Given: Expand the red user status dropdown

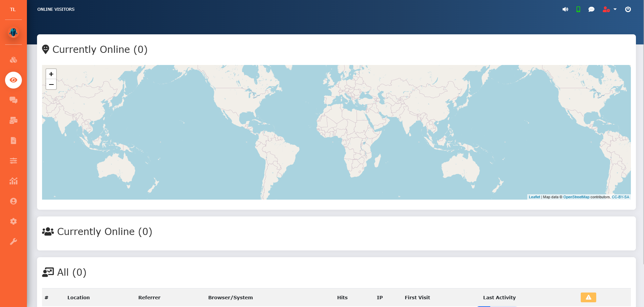Looking at the screenshot, I should [x=609, y=9].
